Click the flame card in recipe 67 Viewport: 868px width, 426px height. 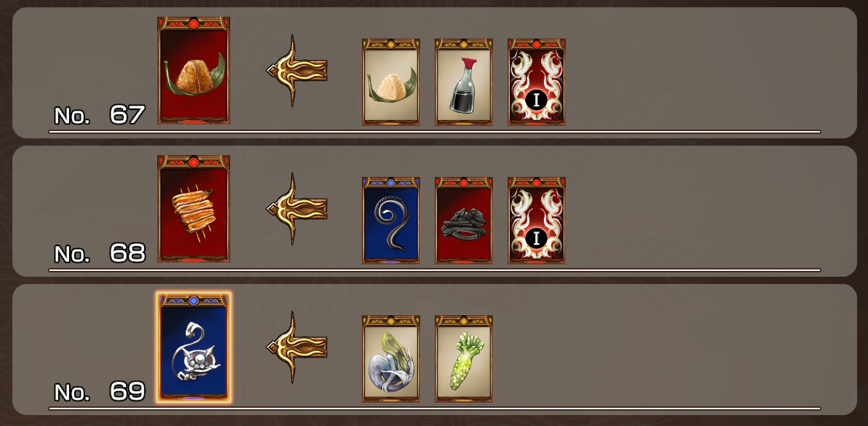coord(537,82)
